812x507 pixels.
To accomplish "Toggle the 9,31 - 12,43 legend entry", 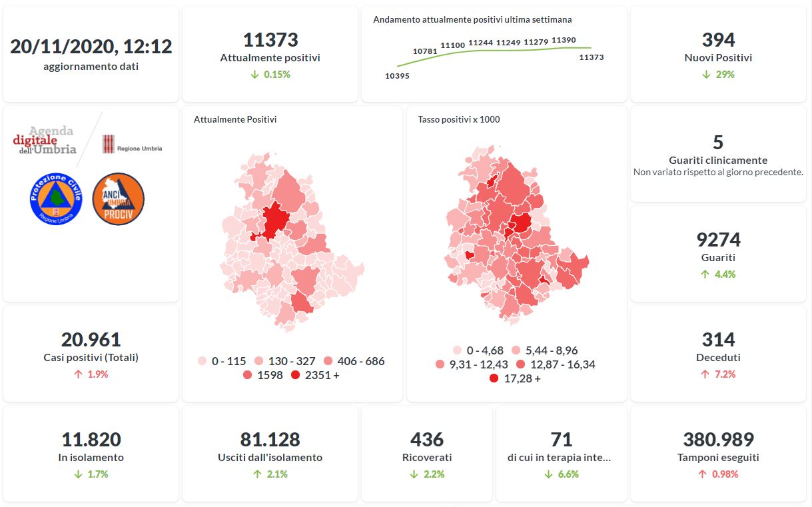I will point(472,364).
